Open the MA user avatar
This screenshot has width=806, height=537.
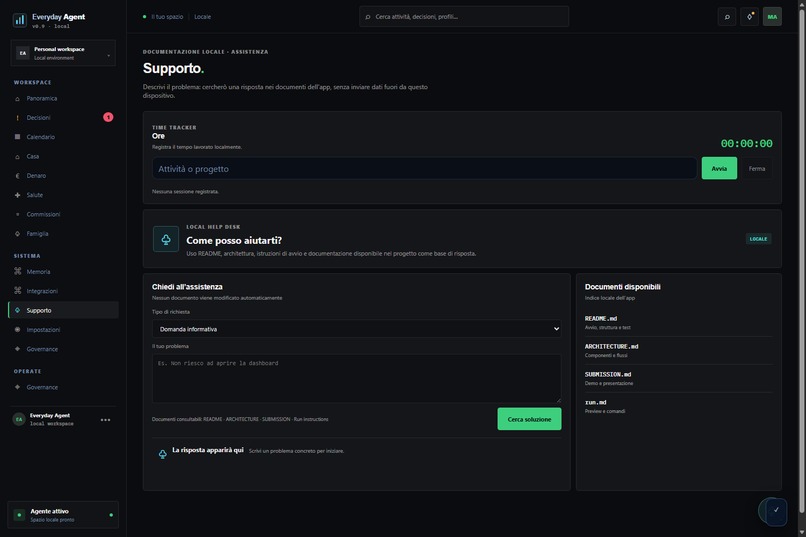click(x=772, y=17)
